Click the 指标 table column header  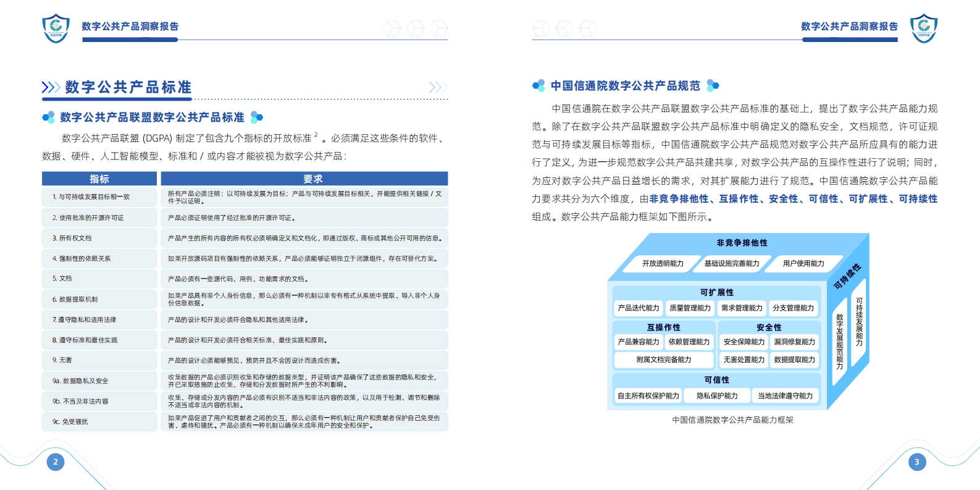pyautogui.click(x=99, y=179)
